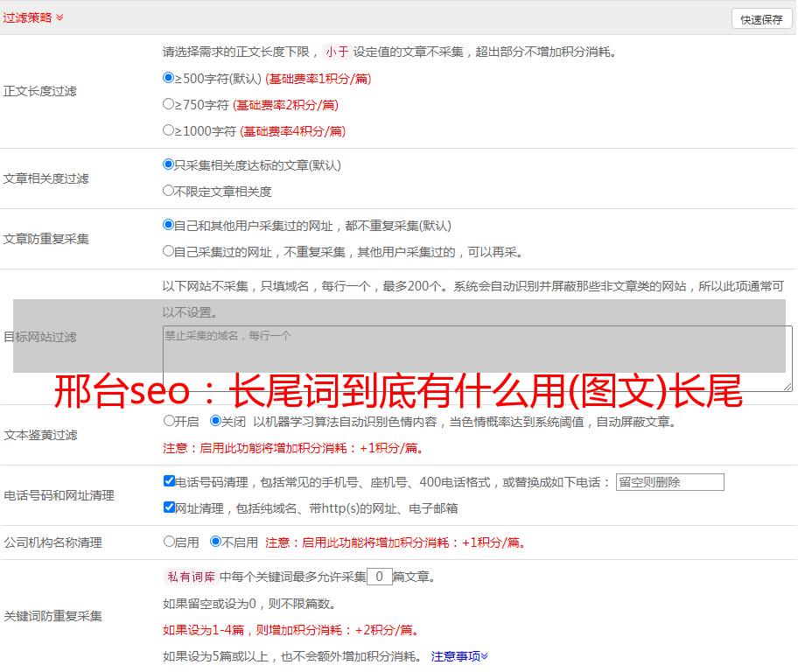Click the 文章相关度过滤 row label
The image size is (798, 672).
[x=45, y=178]
